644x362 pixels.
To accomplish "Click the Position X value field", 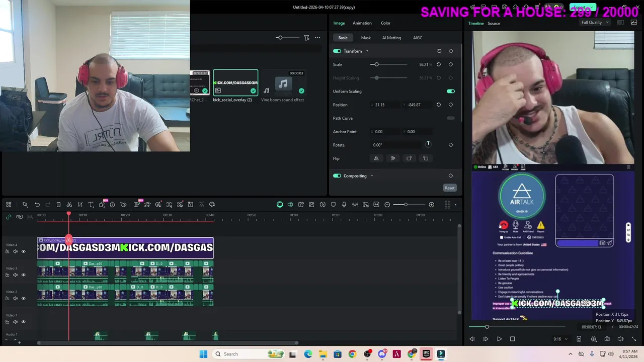I will (384, 105).
